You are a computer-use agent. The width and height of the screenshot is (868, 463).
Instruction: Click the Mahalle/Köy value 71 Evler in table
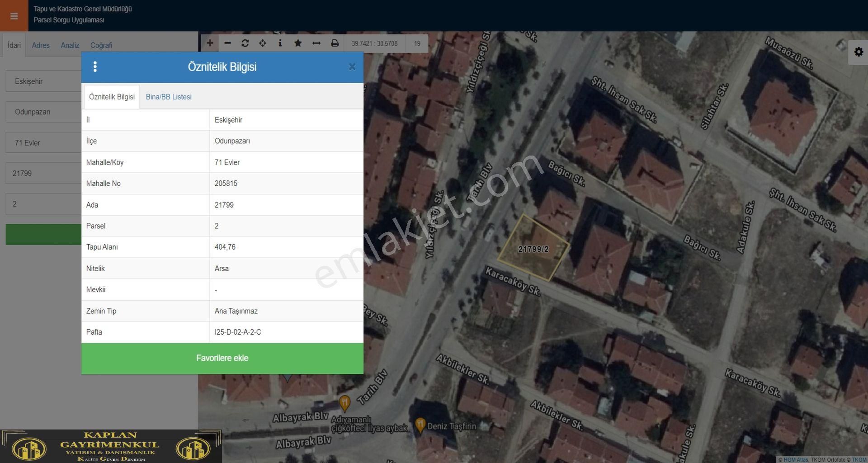click(x=227, y=162)
